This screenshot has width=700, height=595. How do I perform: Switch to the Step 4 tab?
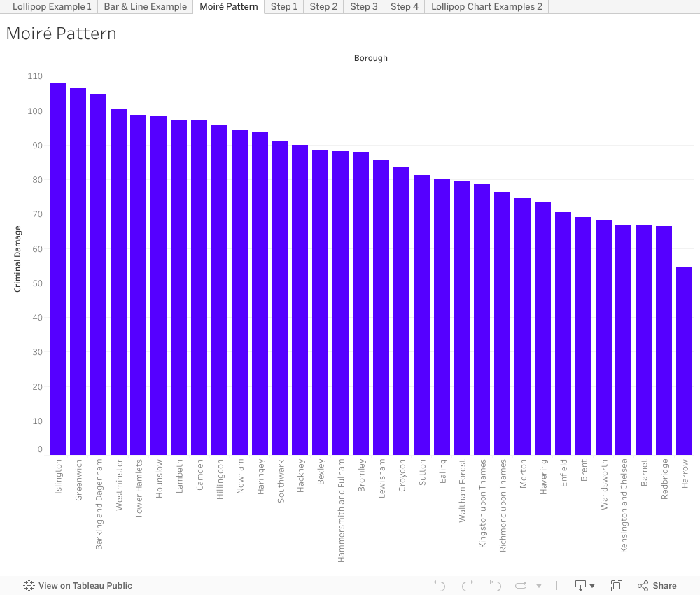pyautogui.click(x=405, y=7)
